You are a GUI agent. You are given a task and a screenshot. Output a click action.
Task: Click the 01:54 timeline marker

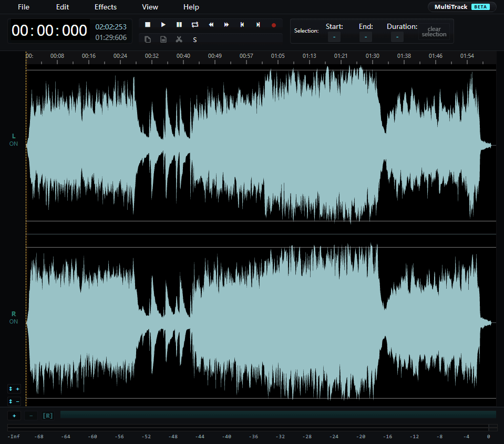(x=467, y=56)
